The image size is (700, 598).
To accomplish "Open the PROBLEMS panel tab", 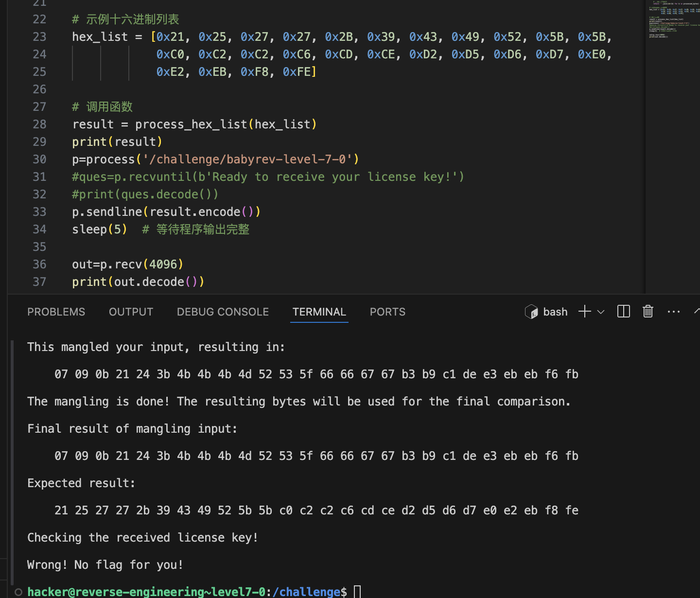I will [56, 312].
